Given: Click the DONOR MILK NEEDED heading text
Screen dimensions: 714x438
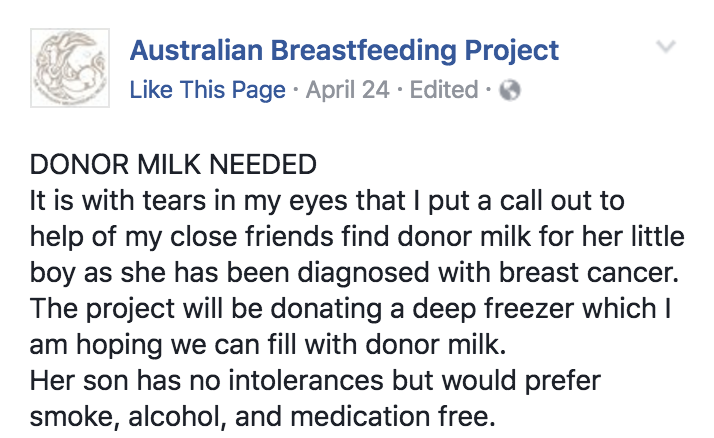Looking at the screenshot, I should coord(173,164).
